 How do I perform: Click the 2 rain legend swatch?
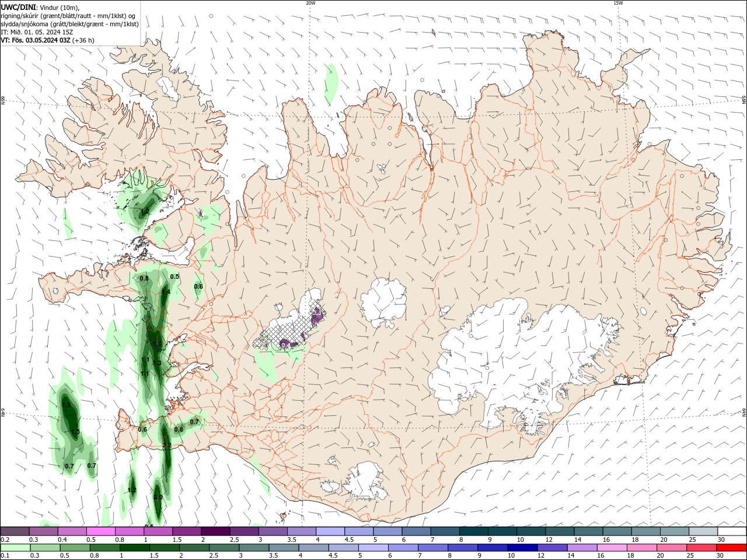point(194,548)
